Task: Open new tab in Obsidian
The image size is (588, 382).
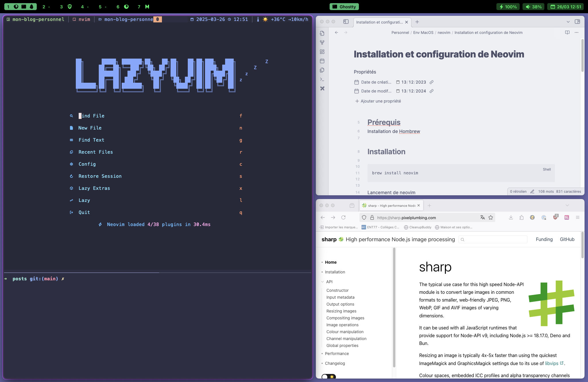Action: click(417, 22)
